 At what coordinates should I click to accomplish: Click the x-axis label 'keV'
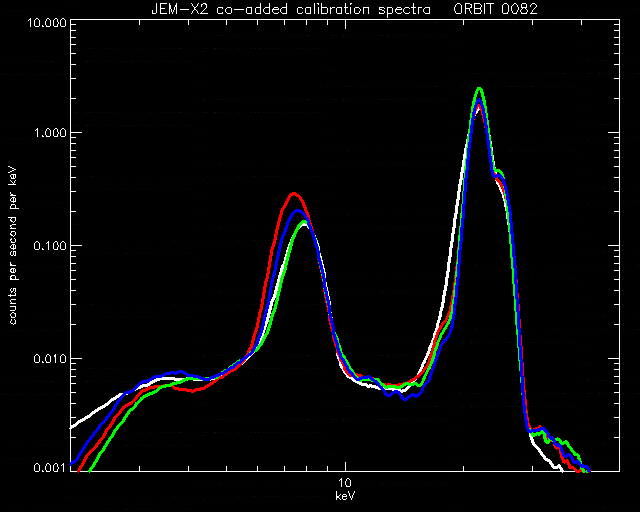tap(345, 496)
